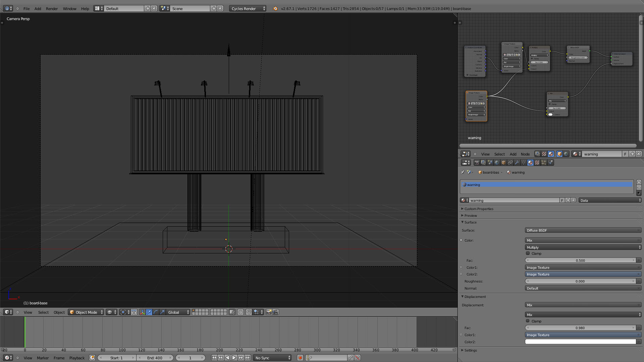Choose world shader nodes (globe icon)
This screenshot has height=362, width=644.
(x=566, y=154)
